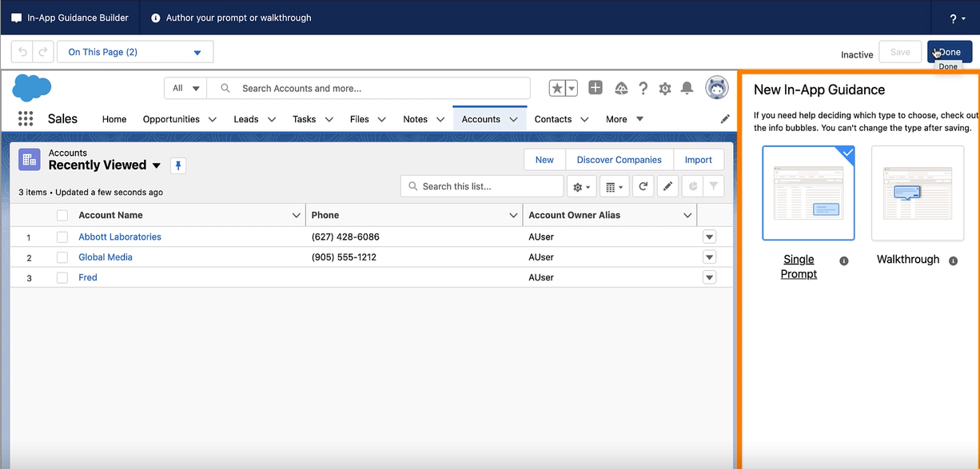Click the In-App Guidance Builder chat icon
Image resolution: width=980 pixels, height=469 pixels.
click(17, 18)
